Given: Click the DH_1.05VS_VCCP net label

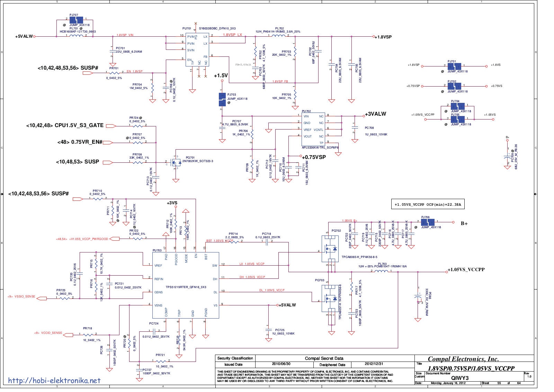Looking at the screenshot, I should pyautogui.click(x=252, y=277).
